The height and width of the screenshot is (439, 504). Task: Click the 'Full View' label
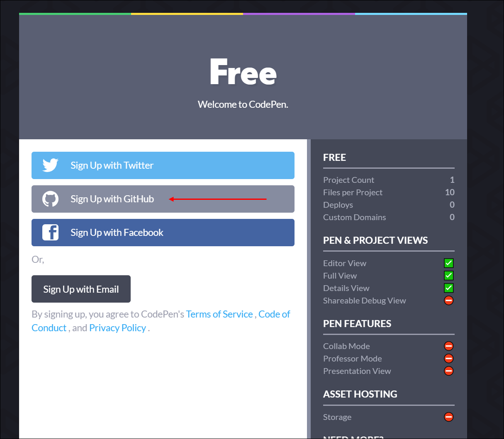340,276
